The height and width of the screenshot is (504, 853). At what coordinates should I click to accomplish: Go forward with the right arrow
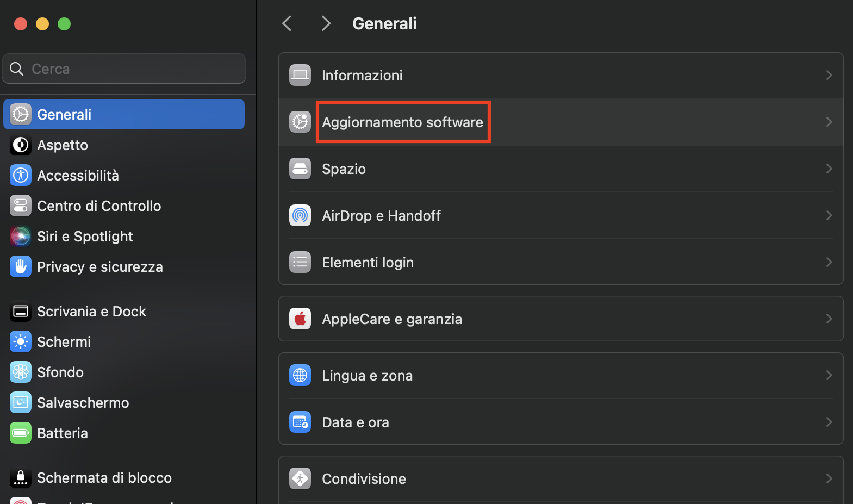[326, 23]
